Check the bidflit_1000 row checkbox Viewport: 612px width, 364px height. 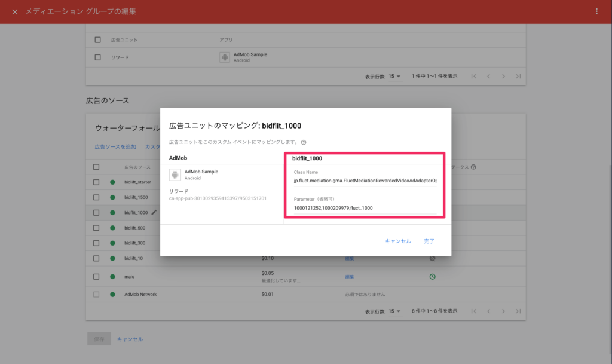(96, 213)
